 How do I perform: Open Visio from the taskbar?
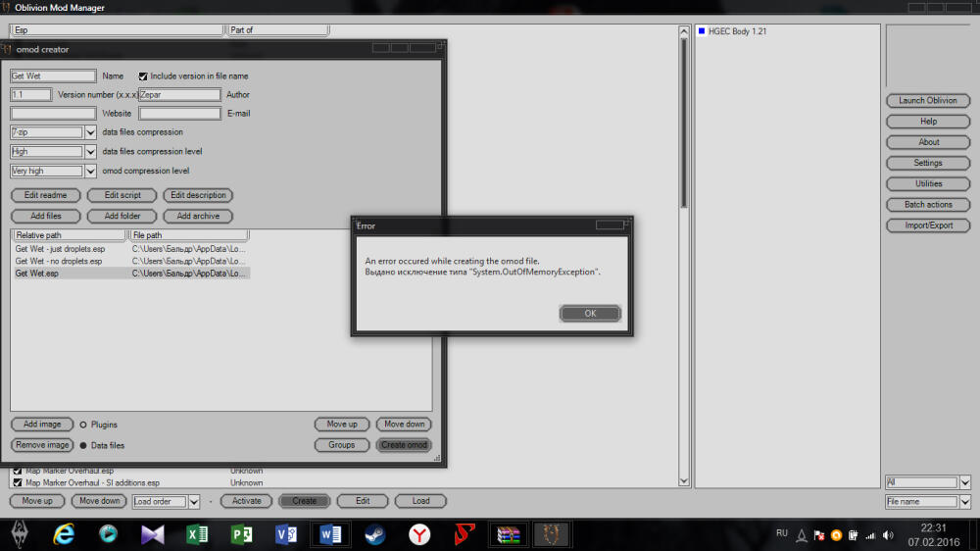[x=286, y=534]
